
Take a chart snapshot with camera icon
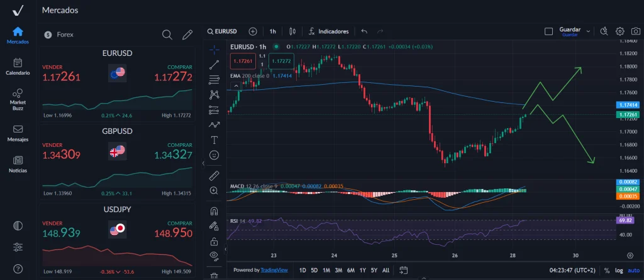604,31
